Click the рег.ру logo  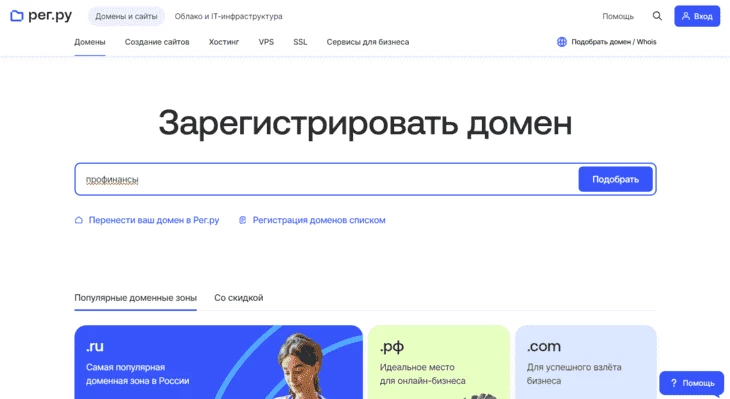[x=41, y=16]
